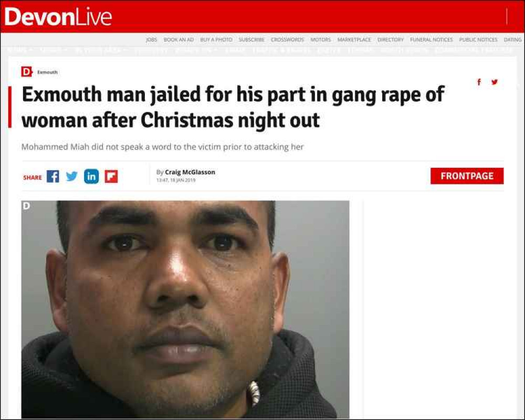Open FUNERAL NOTICES link

(431, 39)
